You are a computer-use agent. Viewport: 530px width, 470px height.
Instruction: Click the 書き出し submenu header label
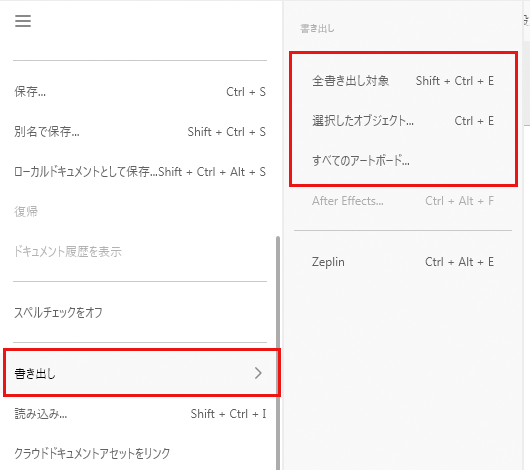(317, 28)
